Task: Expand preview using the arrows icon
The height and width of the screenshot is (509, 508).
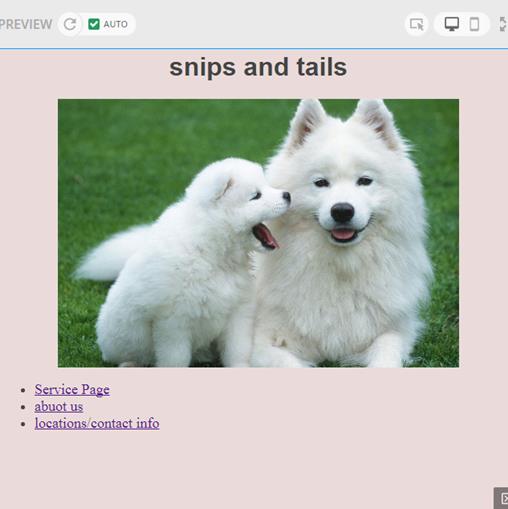Action: pyautogui.click(x=503, y=24)
